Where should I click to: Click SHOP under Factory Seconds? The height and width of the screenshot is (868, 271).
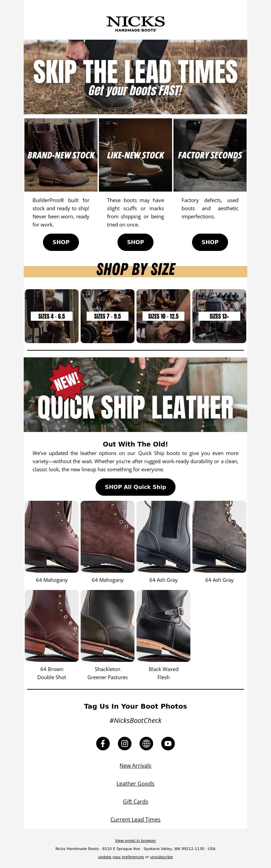[x=210, y=242]
